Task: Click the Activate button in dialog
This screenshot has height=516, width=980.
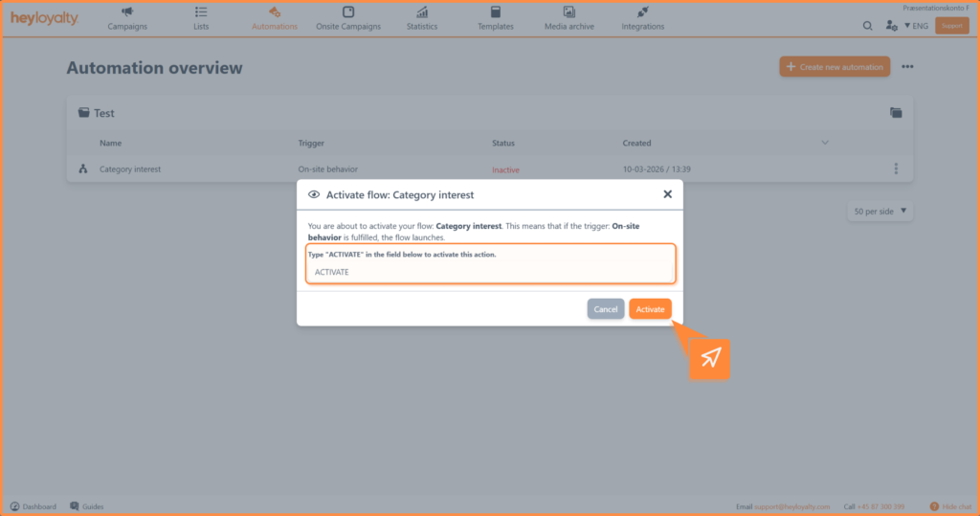Action: [650, 309]
